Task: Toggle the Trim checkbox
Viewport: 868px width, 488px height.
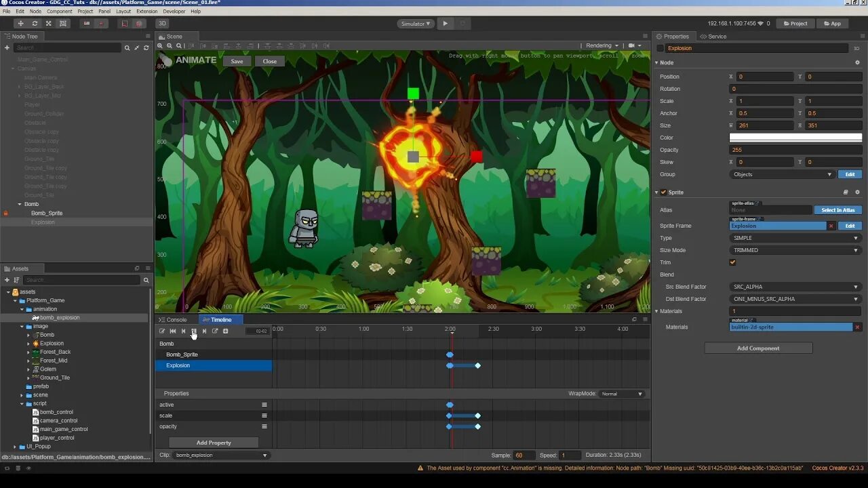Action: pyautogui.click(x=732, y=262)
